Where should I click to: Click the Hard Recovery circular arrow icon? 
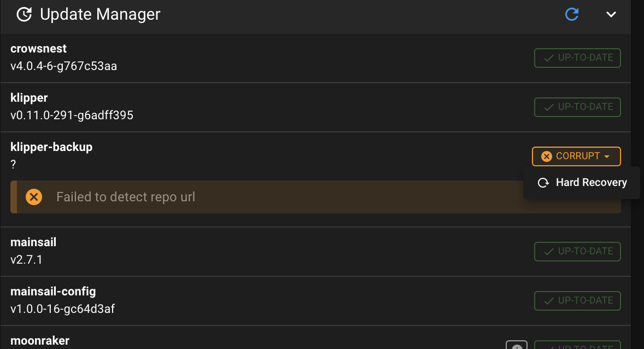tap(543, 183)
